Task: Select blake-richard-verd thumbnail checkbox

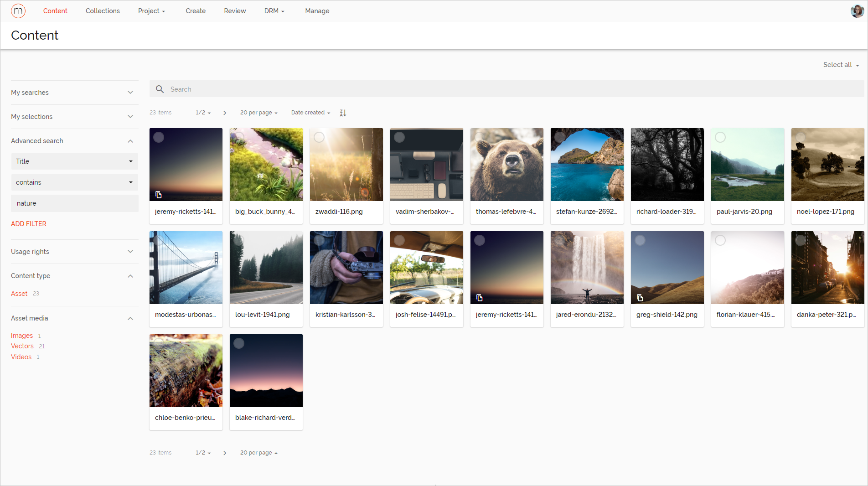Action: pyautogui.click(x=238, y=343)
